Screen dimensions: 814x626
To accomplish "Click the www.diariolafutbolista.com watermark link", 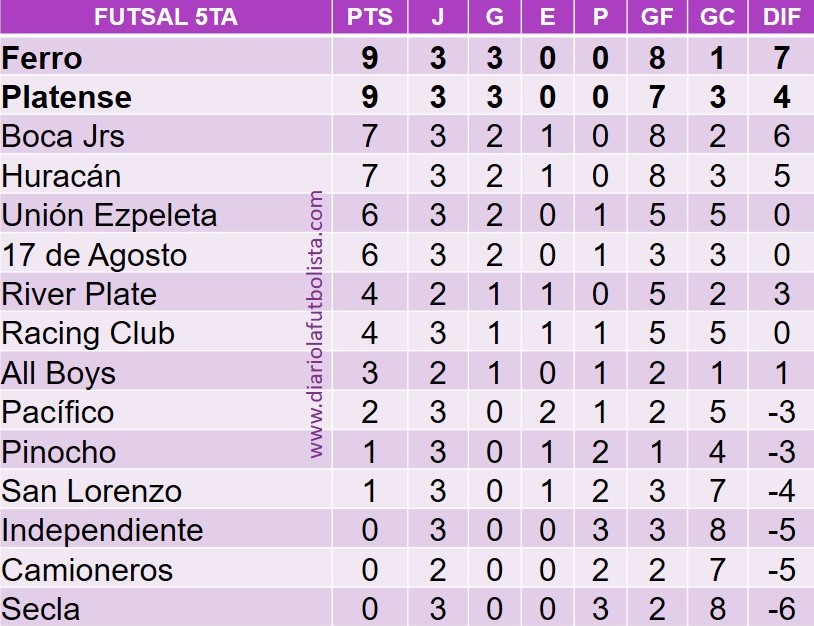I will (317, 325).
